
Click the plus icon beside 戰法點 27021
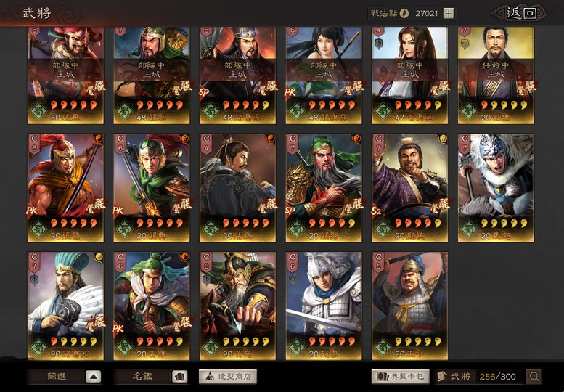click(x=448, y=14)
